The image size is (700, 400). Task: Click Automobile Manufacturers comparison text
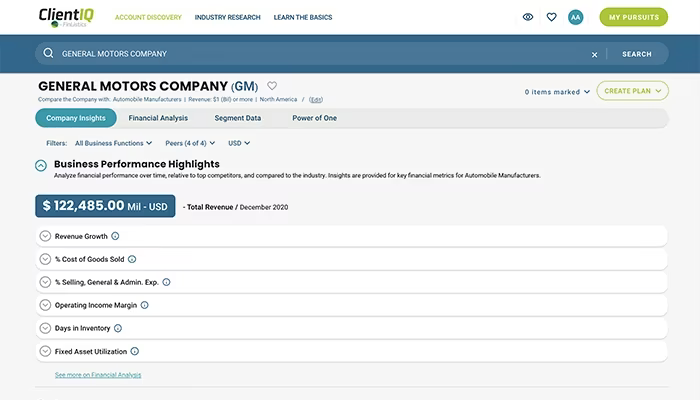tap(147, 100)
